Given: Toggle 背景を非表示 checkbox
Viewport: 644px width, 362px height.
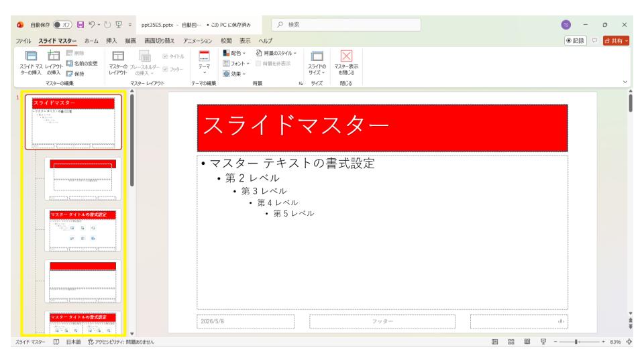Looking at the screenshot, I should click(273, 63).
